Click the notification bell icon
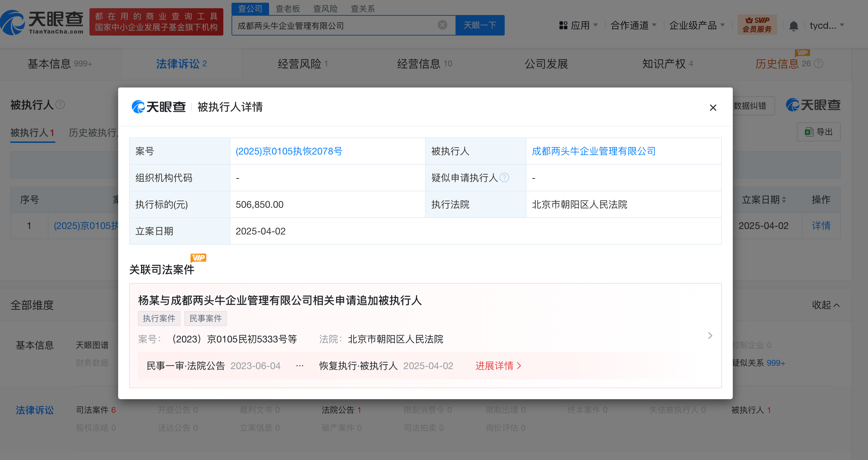This screenshot has width=868, height=460. pos(794,26)
